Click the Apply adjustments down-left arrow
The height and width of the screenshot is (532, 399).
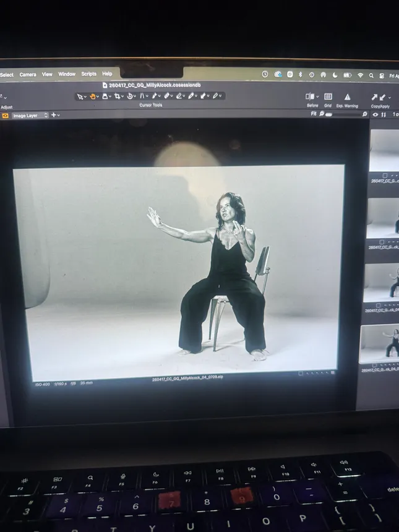coord(382,97)
